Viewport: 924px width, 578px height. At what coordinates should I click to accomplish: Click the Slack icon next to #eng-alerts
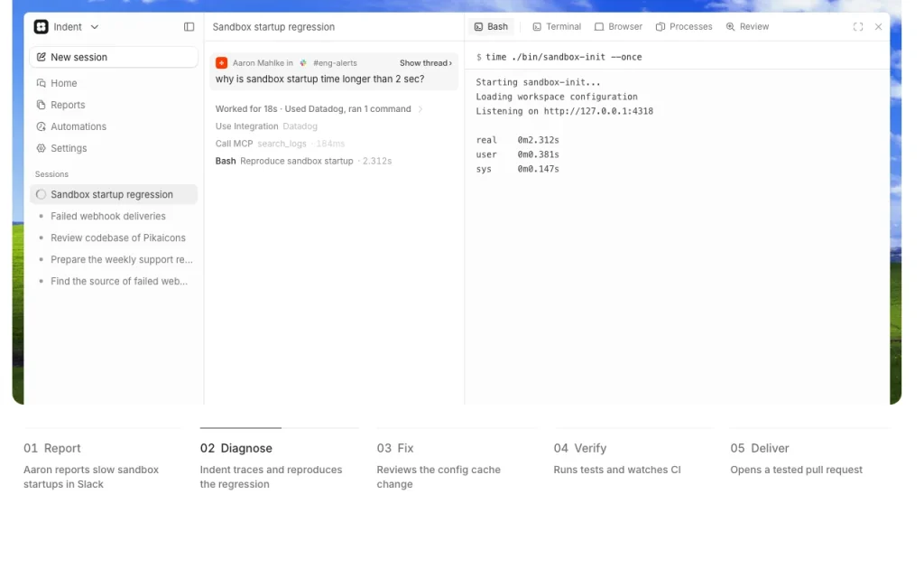(x=303, y=63)
